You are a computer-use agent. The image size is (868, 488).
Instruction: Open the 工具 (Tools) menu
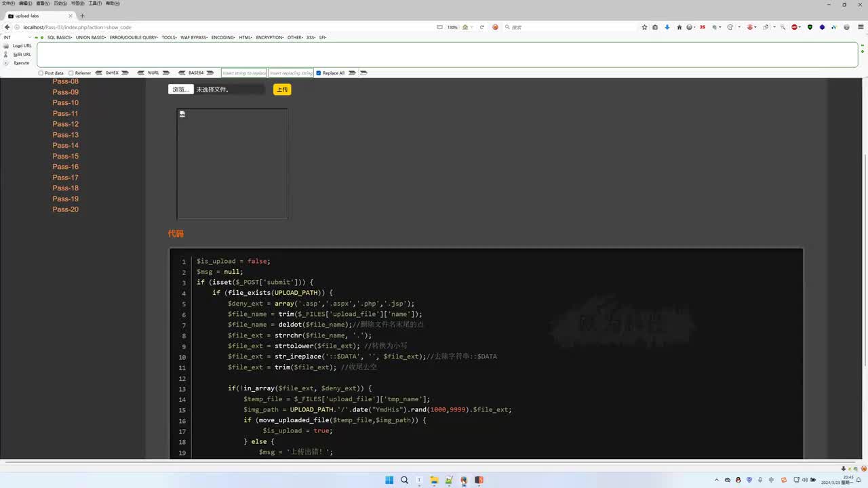(96, 3)
